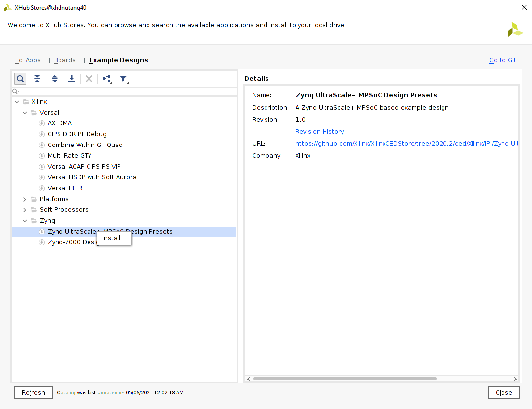Switch to the Tcl Apps tab

click(x=28, y=60)
